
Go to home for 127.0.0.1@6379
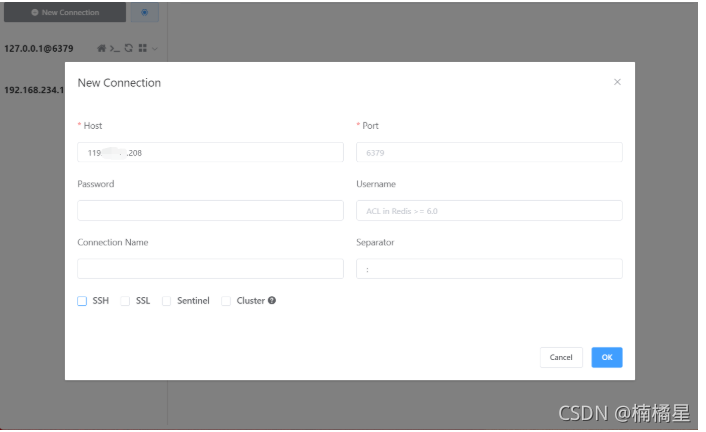click(x=102, y=48)
